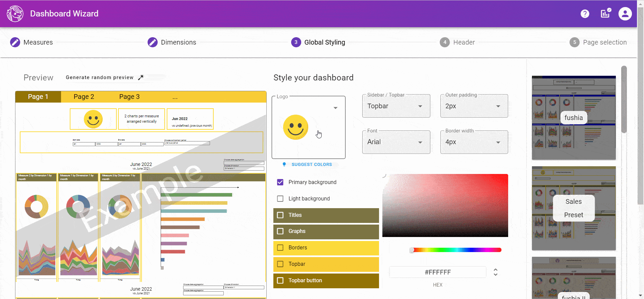Image resolution: width=644 pixels, height=299 pixels.
Task: Click inside the color saturation picker area
Action: (x=445, y=205)
